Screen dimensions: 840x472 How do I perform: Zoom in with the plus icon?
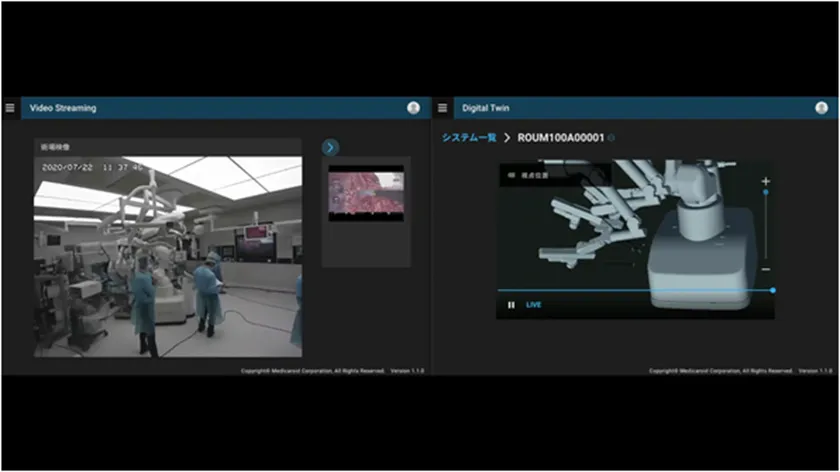pos(765,181)
